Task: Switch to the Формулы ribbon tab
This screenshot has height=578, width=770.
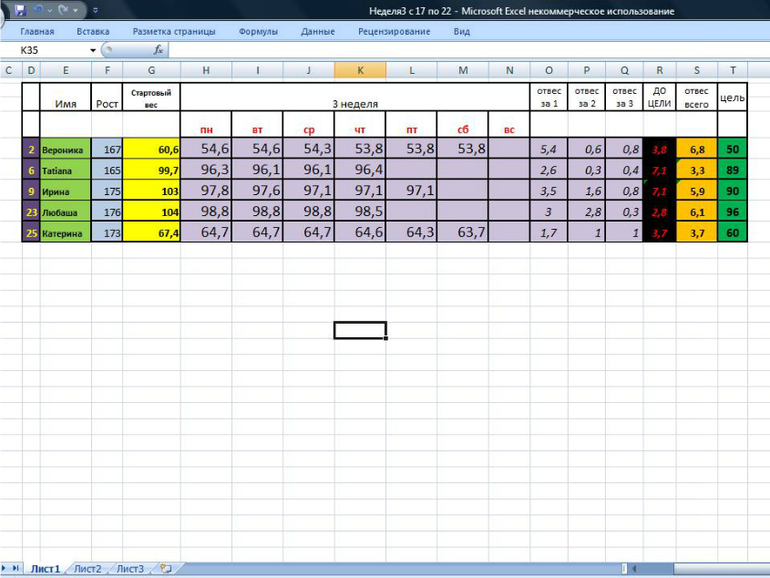Action: tap(258, 31)
